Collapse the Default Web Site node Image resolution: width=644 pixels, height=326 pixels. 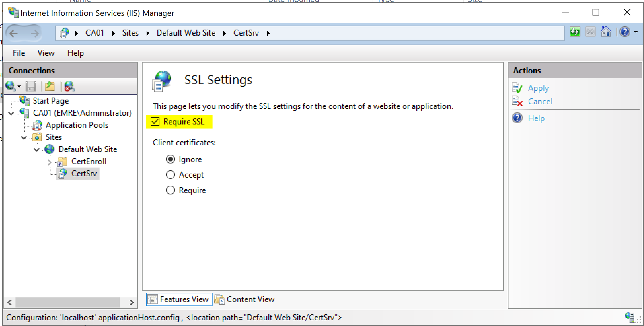[37, 150]
